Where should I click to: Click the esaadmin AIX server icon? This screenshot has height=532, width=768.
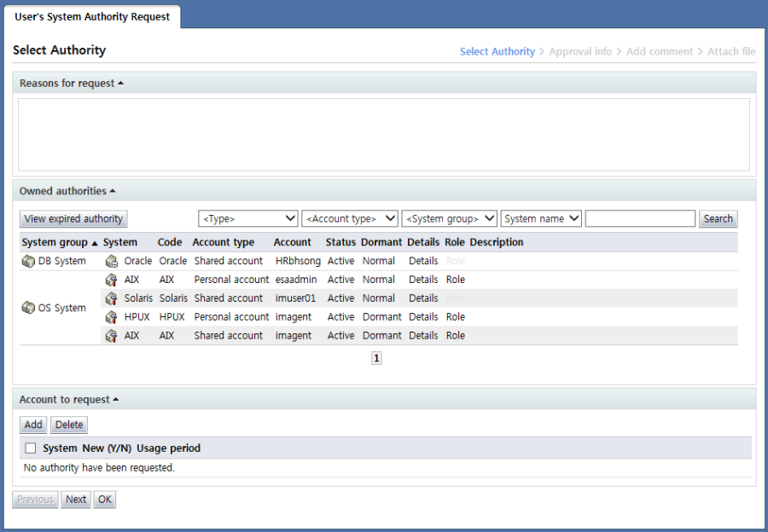click(x=111, y=280)
